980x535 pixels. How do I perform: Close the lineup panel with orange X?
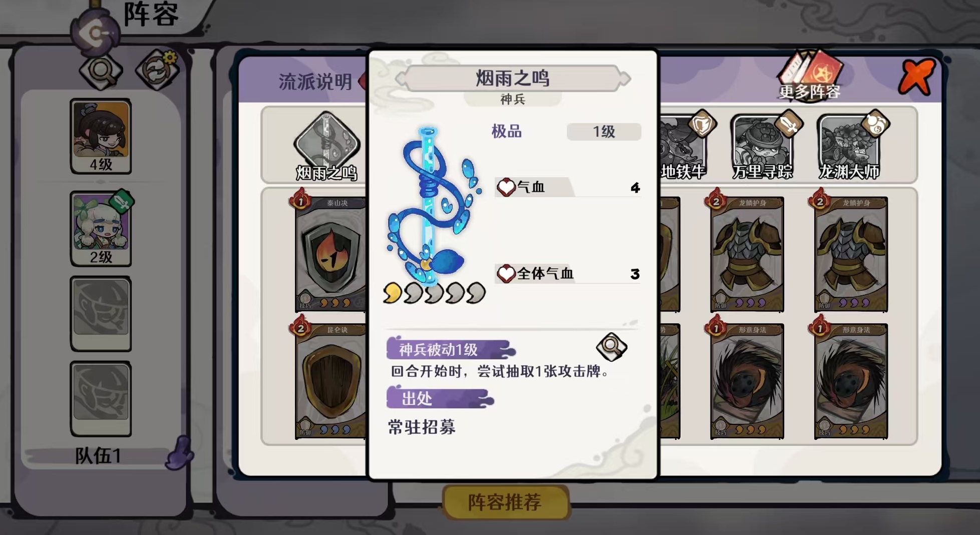click(916, 76)
